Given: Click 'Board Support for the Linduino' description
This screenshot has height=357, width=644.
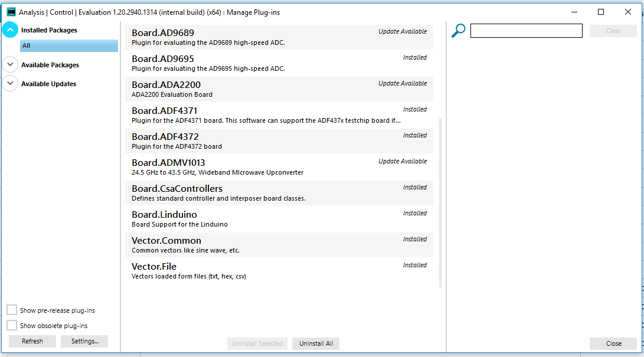Looking at the screenshot, I should tap(179, 224).
